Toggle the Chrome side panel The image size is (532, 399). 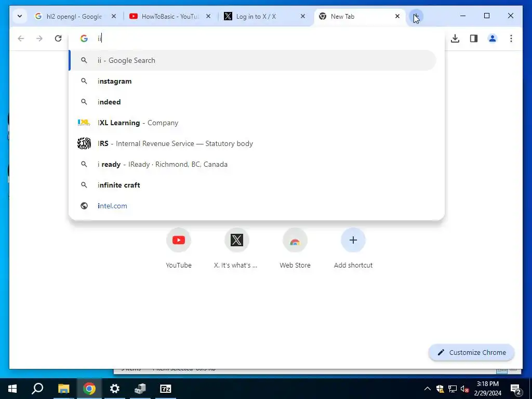coord(474,38)
